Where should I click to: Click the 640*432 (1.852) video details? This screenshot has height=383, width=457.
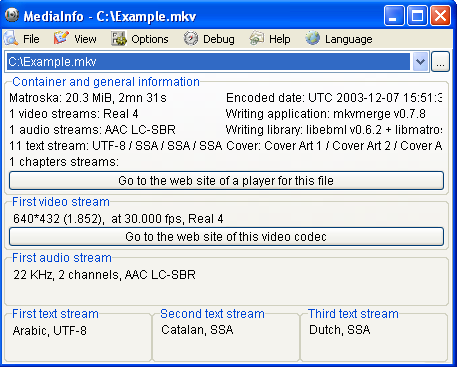click(x=118, y=219)
